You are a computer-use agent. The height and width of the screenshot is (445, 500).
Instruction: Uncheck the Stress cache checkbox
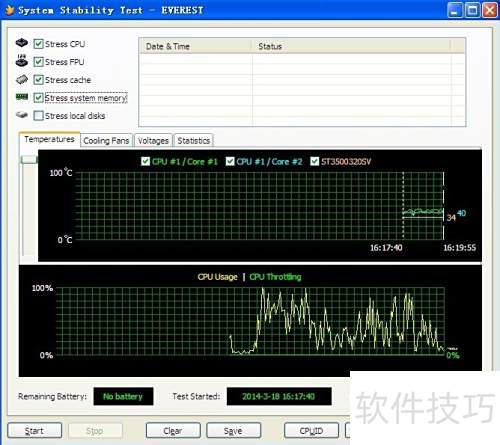(x=39, y=80)
